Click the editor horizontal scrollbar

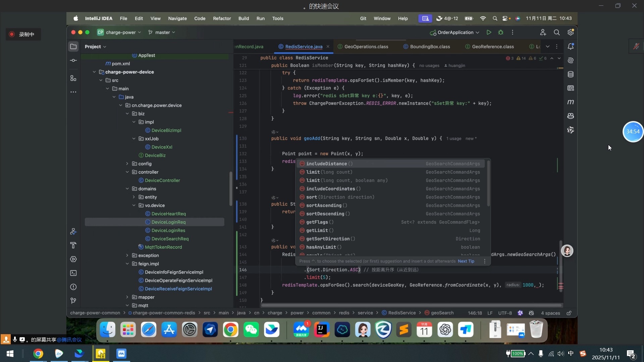(x=411, y=305)
